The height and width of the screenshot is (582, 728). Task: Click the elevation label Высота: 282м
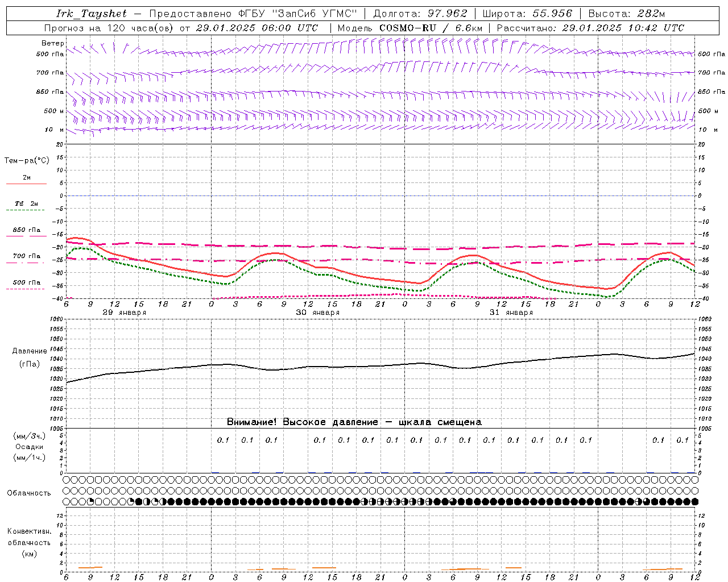click(626, 14)
